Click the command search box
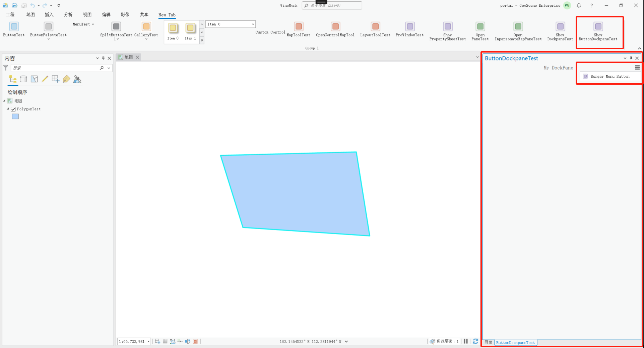This screenshot has width=644, height=348. coord(332,5)
